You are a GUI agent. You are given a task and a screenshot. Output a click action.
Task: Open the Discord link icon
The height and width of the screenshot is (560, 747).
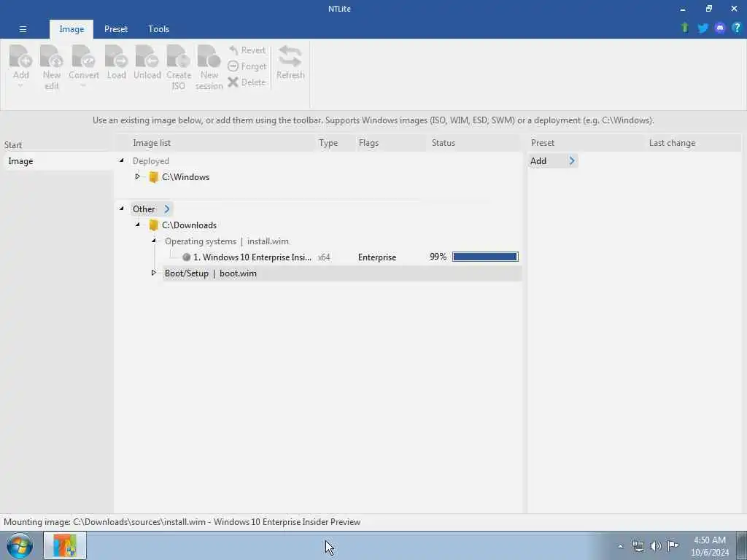[720, 28]
